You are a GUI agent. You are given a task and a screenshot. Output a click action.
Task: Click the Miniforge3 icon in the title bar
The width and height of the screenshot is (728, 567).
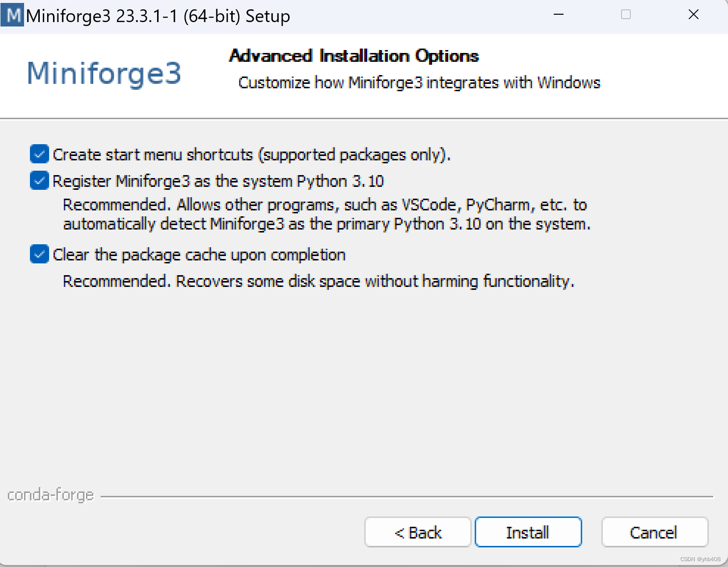click(12, 15)
